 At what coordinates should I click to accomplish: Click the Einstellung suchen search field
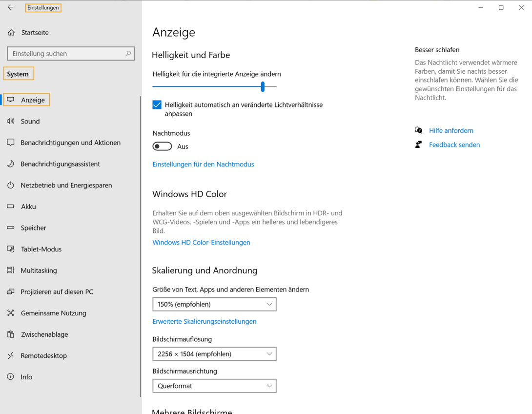click(x=70, y=53)
